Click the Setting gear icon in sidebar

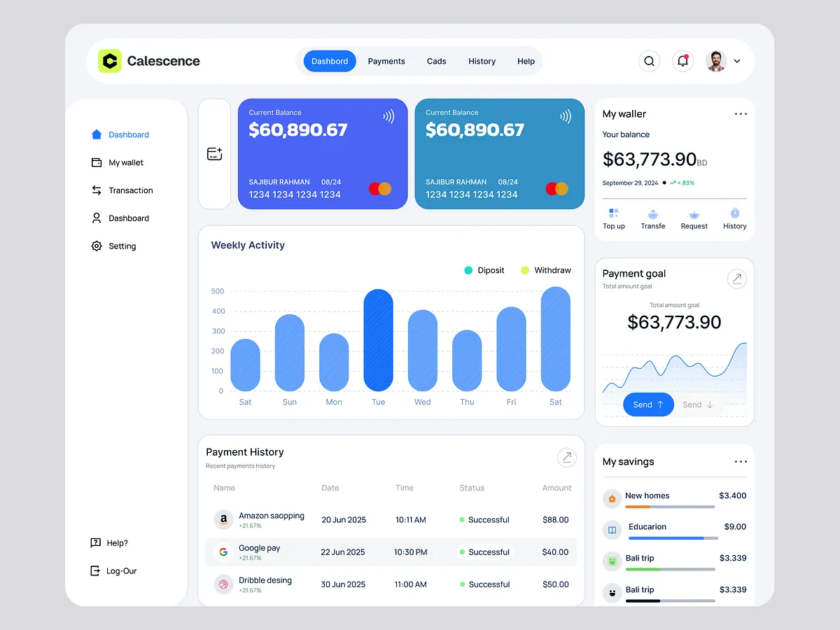pos(97,246)
